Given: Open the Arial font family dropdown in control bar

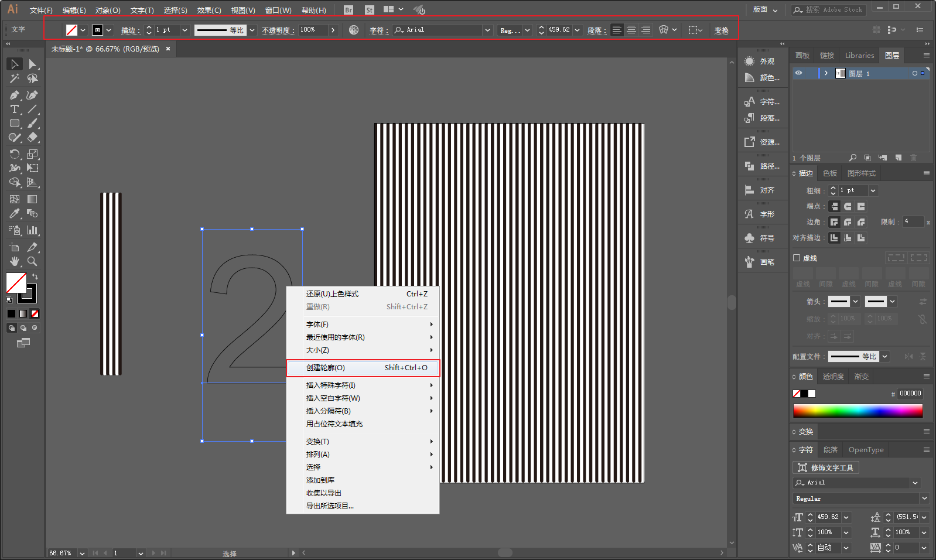Looking at the screenshot, I should coord(487,30).
